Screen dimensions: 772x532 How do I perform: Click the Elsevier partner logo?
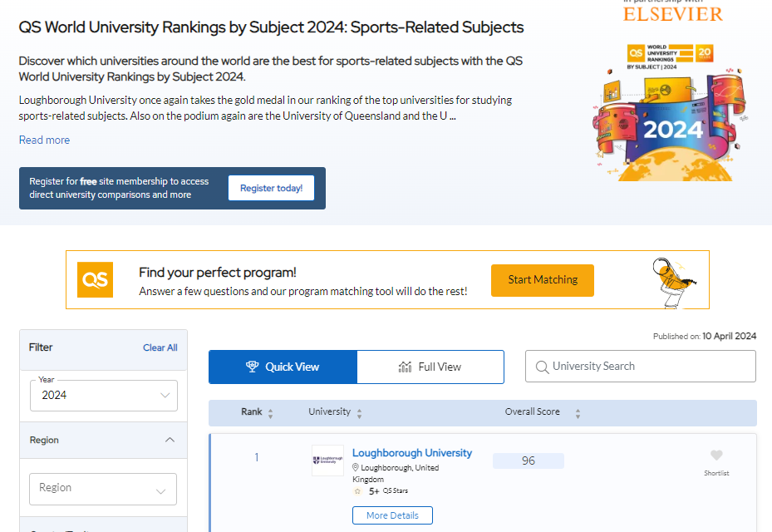pyautogui.click(x=673, y=14)
